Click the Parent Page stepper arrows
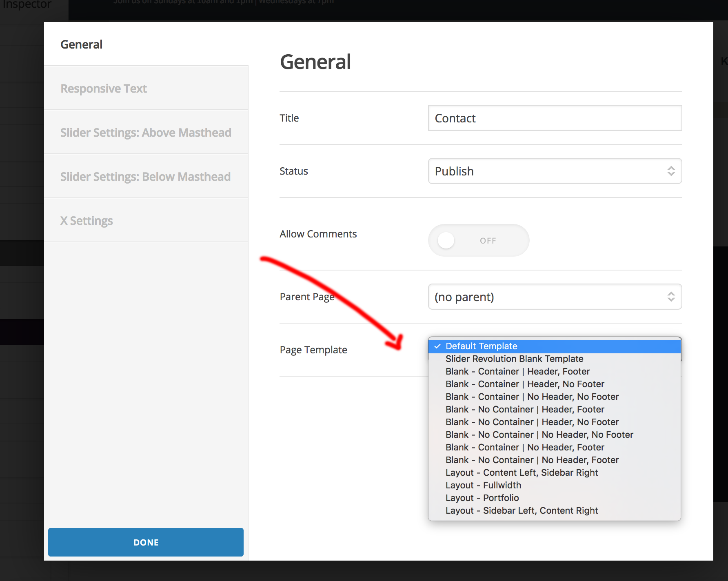 [671, 297]
